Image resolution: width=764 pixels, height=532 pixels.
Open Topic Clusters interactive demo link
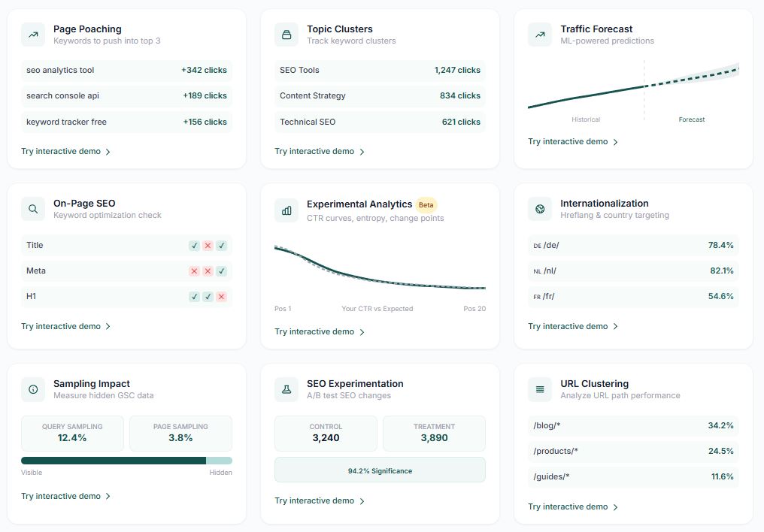click(x=319, y=151)
